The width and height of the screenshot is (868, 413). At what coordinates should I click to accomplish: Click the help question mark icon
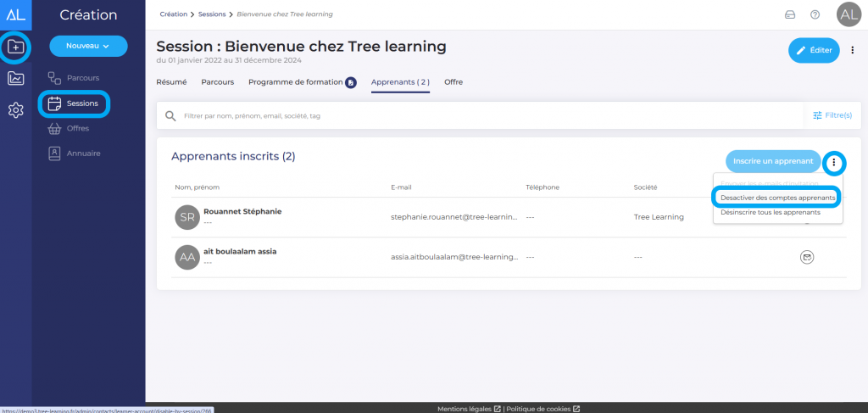tap(815, 14)
